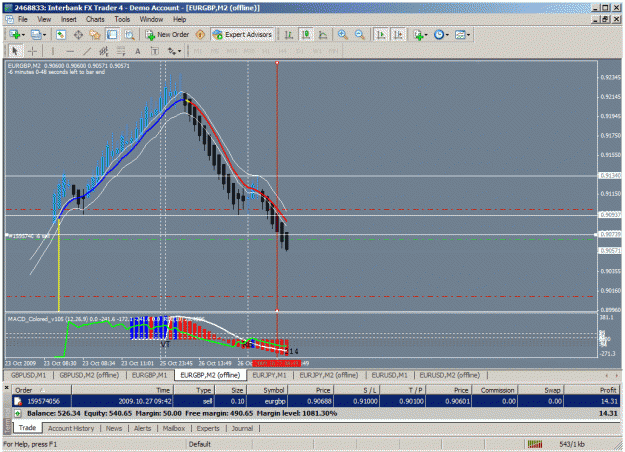Open the Strategy Tester

[129, 35]
